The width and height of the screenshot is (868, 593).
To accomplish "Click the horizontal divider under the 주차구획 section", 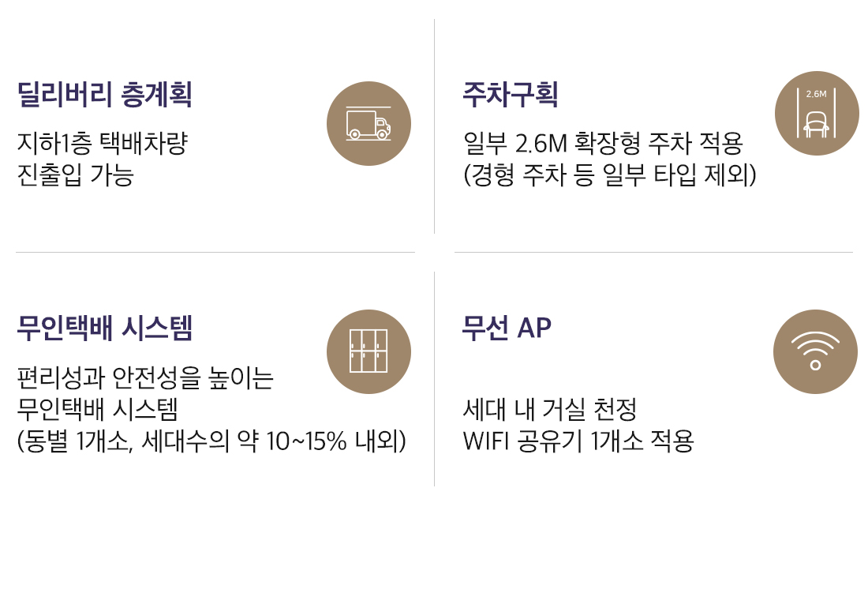I will pos(653,253).
